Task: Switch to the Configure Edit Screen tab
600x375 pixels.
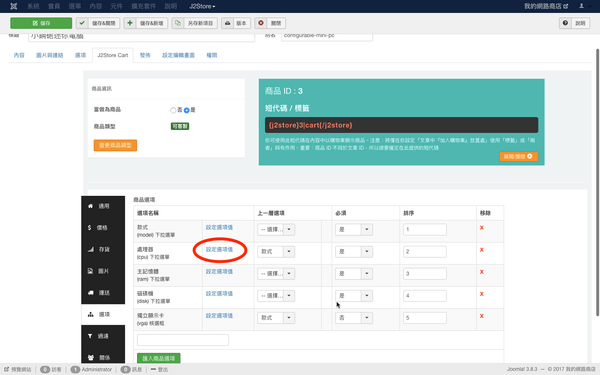Action: [x=178, y=55]
